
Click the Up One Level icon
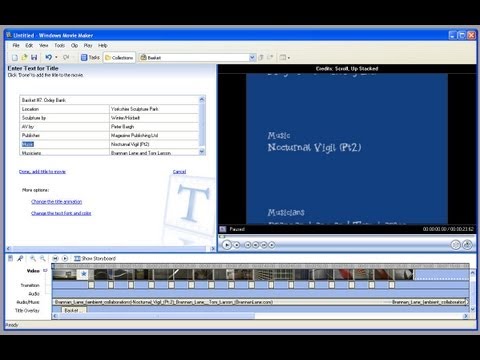coord(261,57)
